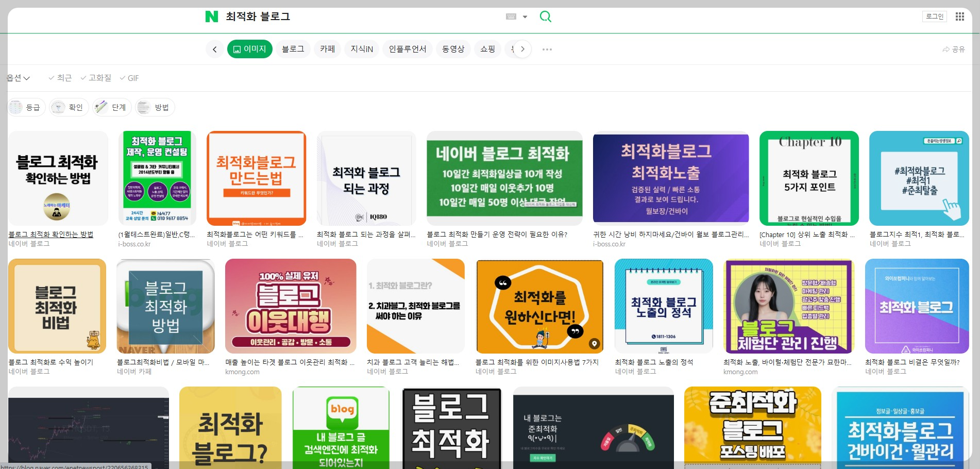The image size is (980, 469).
Task: Open the 블로그 체험단 관리 진행 thumbnail
Action: (789, 306)
